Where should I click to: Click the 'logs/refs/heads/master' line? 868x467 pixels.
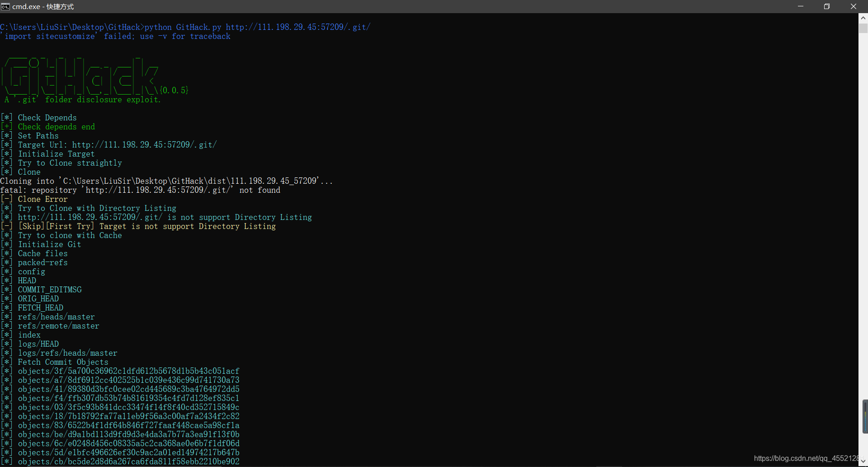[x=59, y=353]
